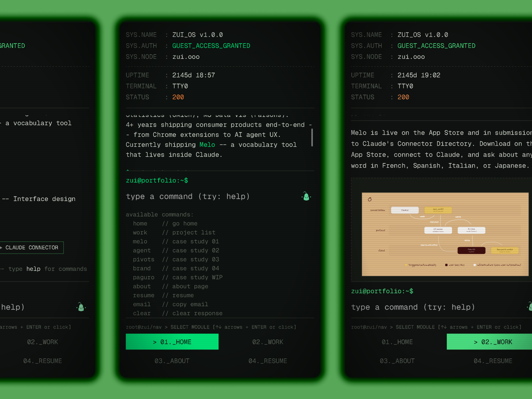Click the green mascot icon in left panel
Screen dimensions: 532x399
coord(81,307)
